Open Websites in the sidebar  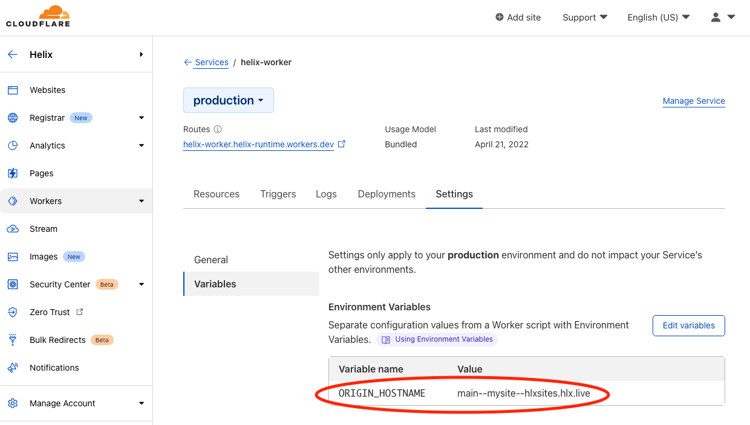coord(47,90)
